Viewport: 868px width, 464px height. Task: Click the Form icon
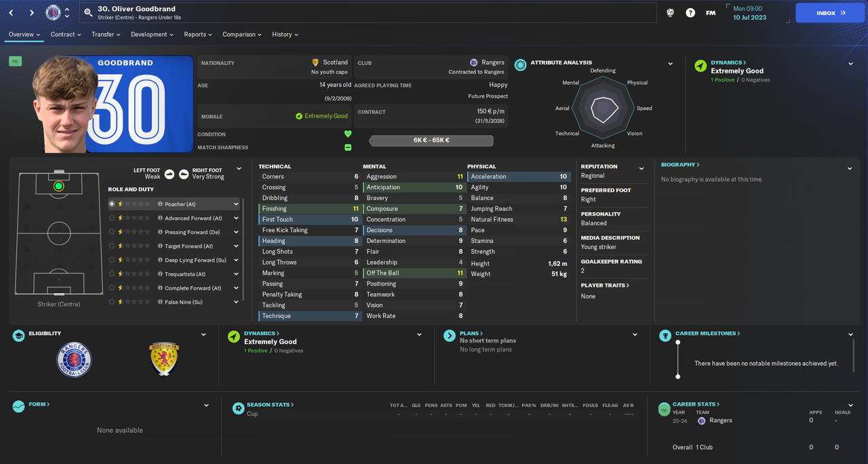tap(18, 406)
